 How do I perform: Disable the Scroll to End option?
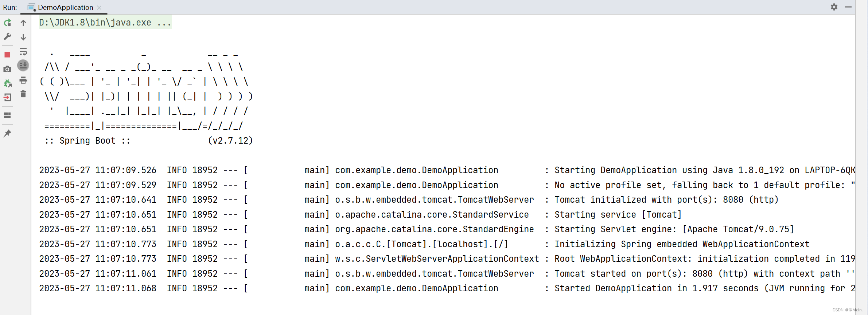point(23,66)
